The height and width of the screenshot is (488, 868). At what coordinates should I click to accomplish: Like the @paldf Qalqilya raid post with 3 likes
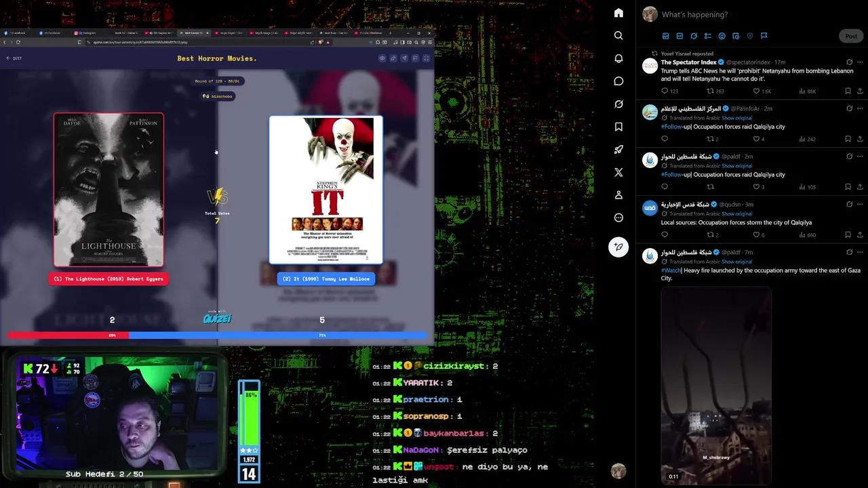[757, 187]
